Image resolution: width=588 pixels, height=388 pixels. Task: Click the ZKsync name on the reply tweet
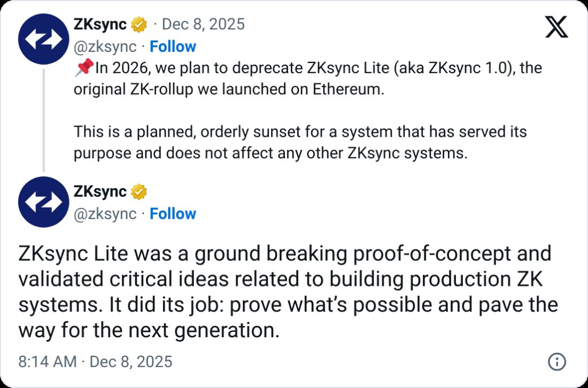click(99, 191)
